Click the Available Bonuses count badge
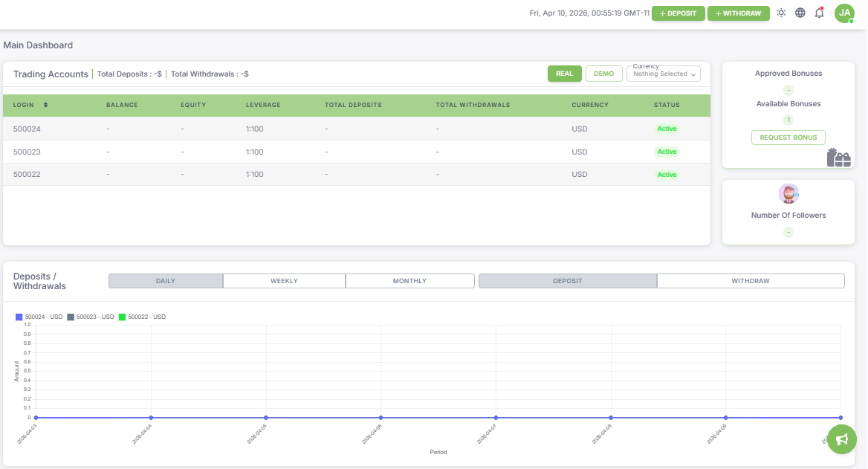The height and width of the screenshot is (469, 868). pos(788,120)
